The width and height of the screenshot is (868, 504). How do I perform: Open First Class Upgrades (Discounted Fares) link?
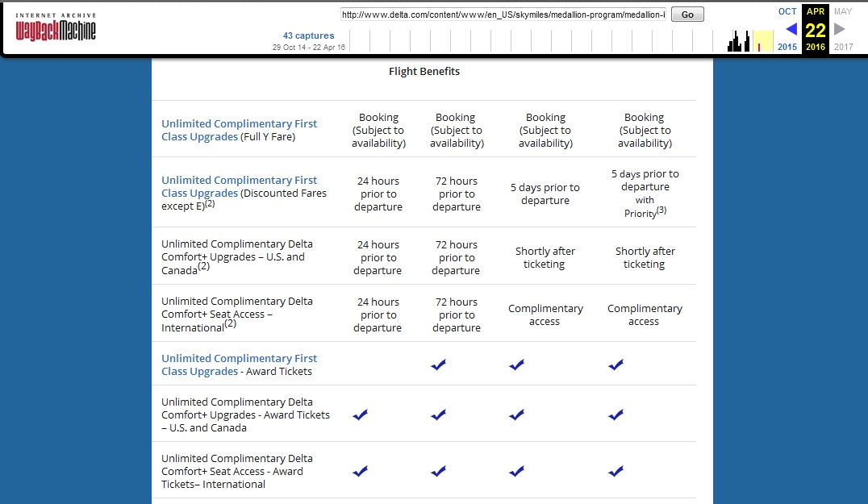(239, 186)
